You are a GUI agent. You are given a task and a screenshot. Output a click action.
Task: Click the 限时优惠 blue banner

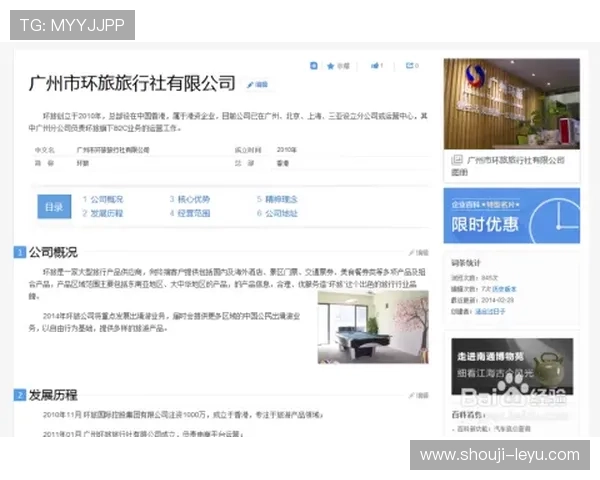(512, 216)
